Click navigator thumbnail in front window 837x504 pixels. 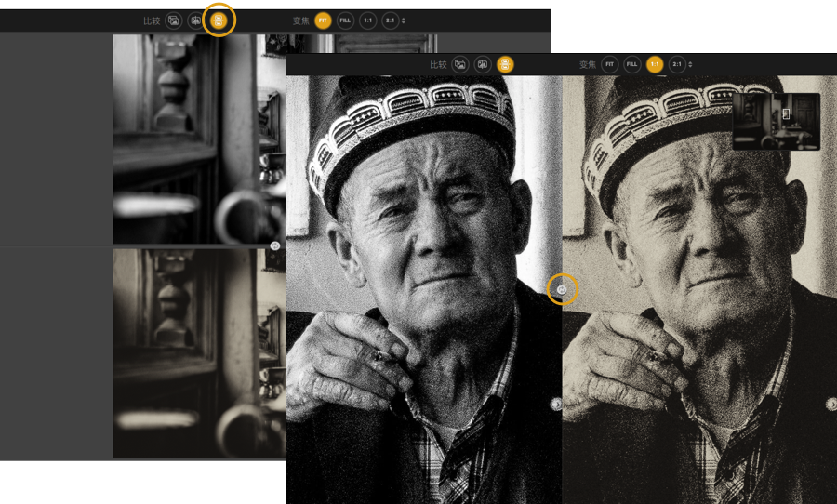(777, 121)
